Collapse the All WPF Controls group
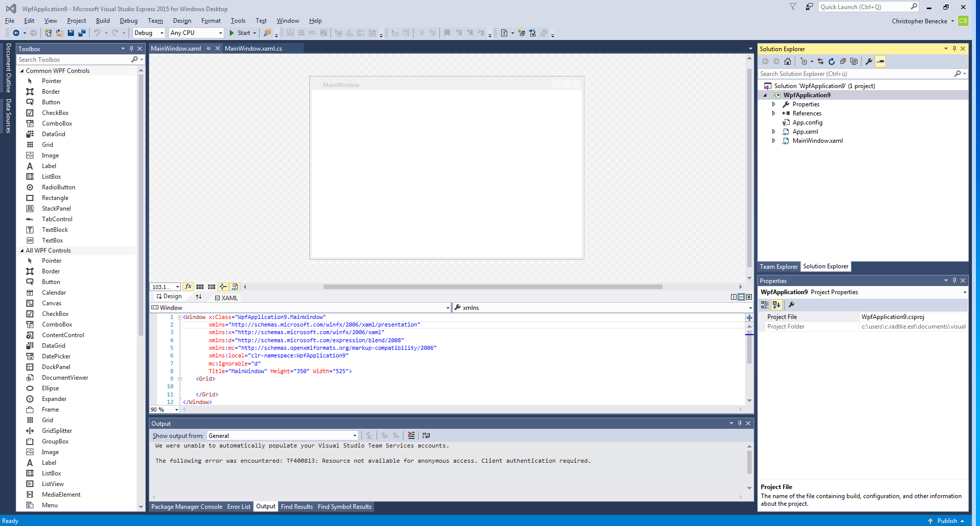The height and width of the screenshot is (526, 980). point(22,251)
